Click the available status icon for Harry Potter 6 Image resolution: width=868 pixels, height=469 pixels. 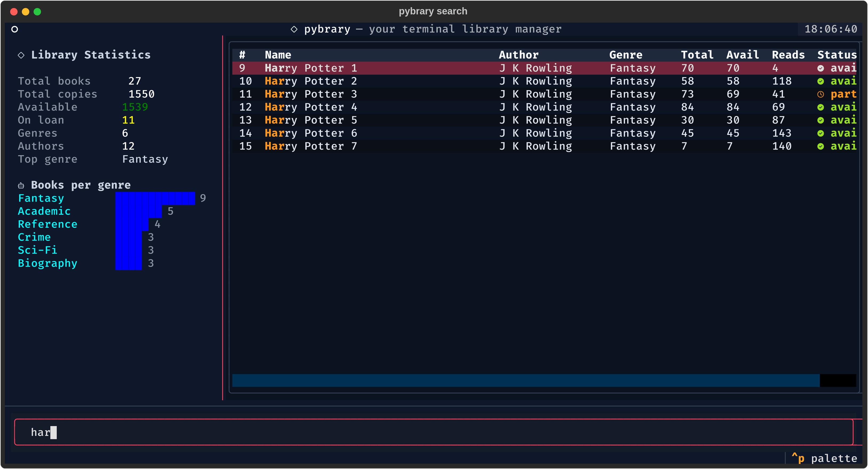[821, 133]
